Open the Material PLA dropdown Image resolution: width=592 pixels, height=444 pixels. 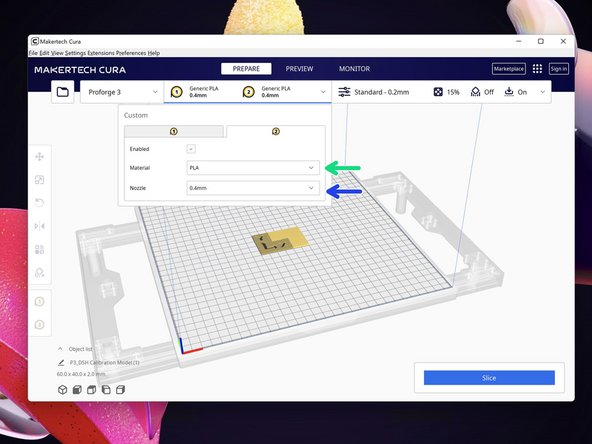253,168
